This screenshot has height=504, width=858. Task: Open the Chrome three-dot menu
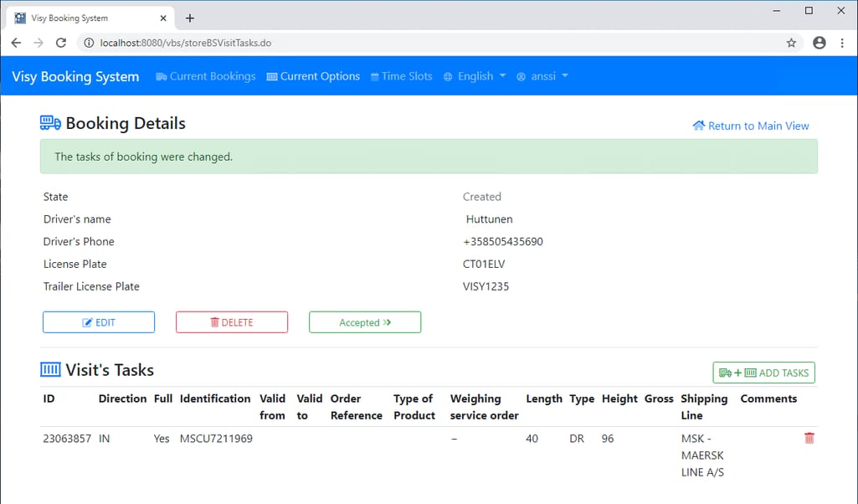[842, 43]
